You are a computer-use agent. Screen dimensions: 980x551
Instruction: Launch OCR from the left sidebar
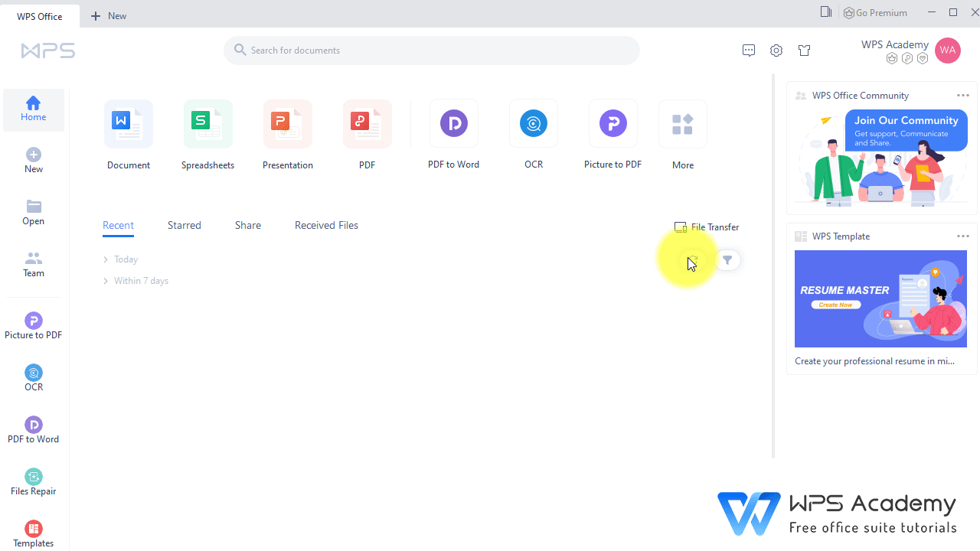34,379
